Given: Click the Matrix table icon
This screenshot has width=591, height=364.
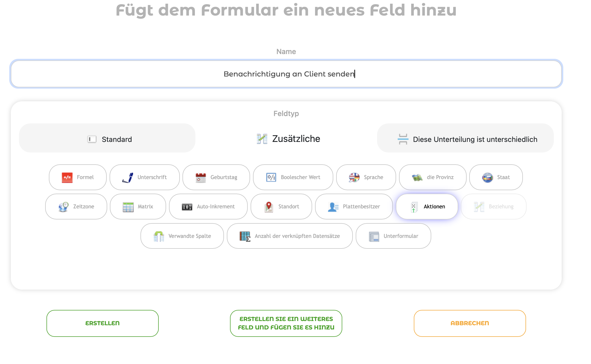Looking at the screenshot, I should [x=128, y=207].
